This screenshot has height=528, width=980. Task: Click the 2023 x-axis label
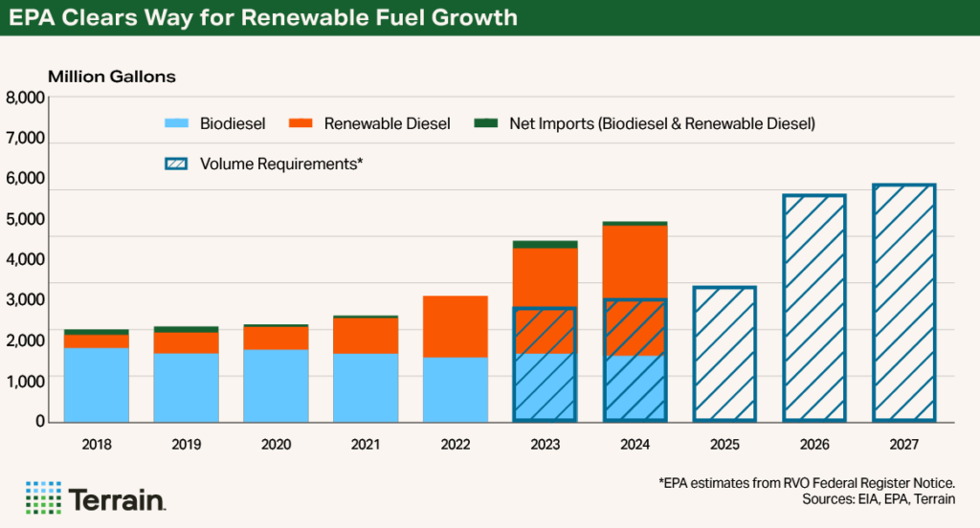tap(545, 444)
